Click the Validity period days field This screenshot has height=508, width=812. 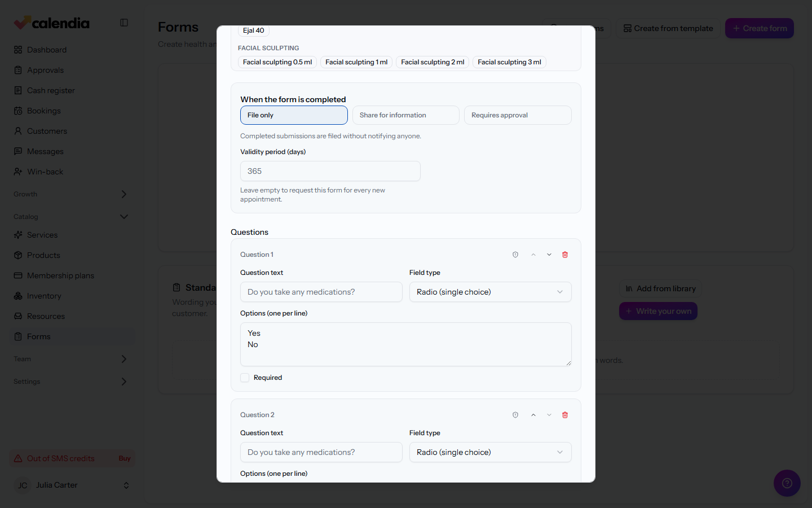[330, 171]
